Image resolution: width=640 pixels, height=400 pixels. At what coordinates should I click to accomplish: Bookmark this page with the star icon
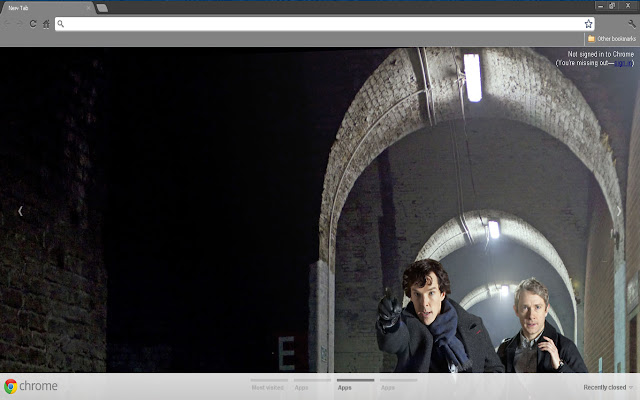588,24
